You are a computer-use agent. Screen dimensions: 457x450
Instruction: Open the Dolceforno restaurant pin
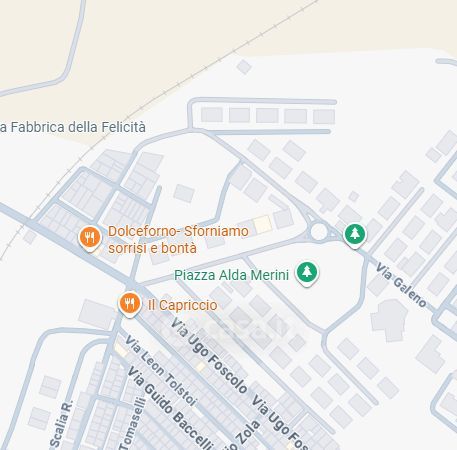pos(90,238)
